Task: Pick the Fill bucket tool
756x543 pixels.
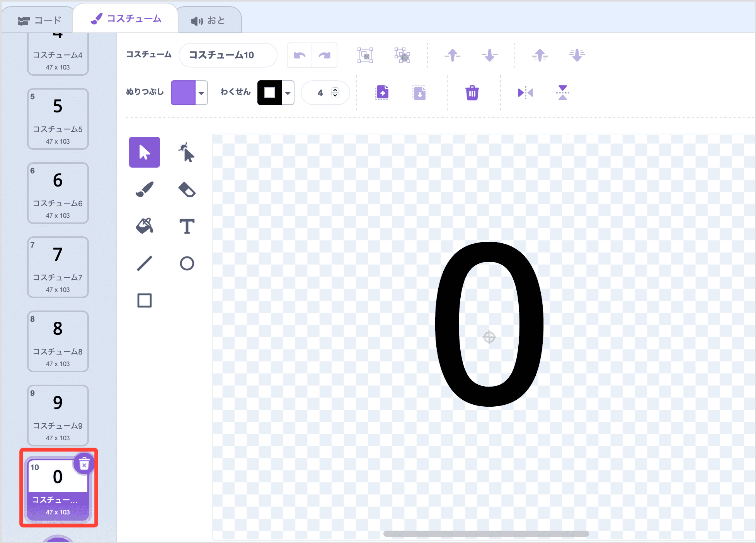Action: [145, 226]
